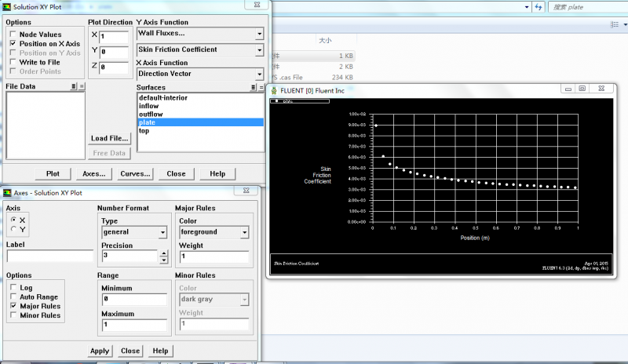The width and height of the screenshot is (628, 364).
Task: Open Explorer view options icon
Action: (x=615, y=26)
